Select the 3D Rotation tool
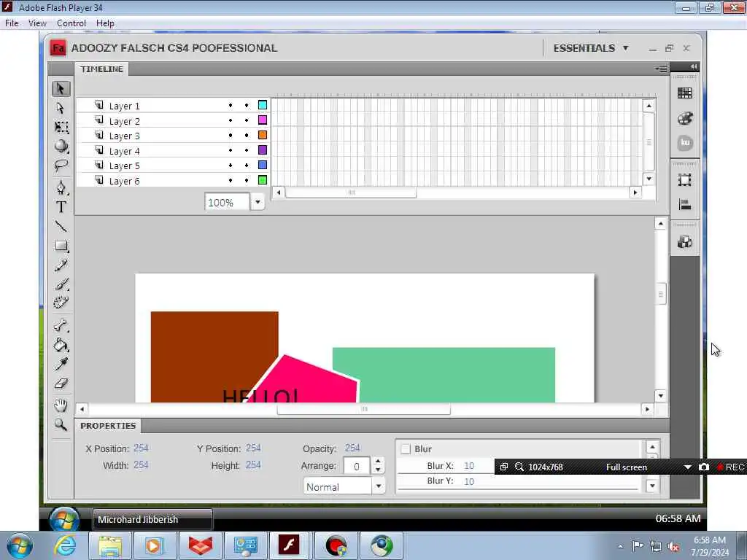 pos(61,146)
